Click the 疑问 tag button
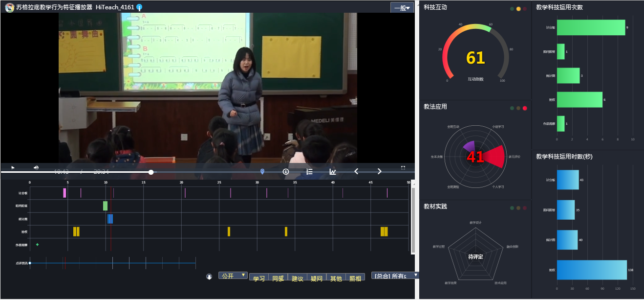 coord(316,278)
